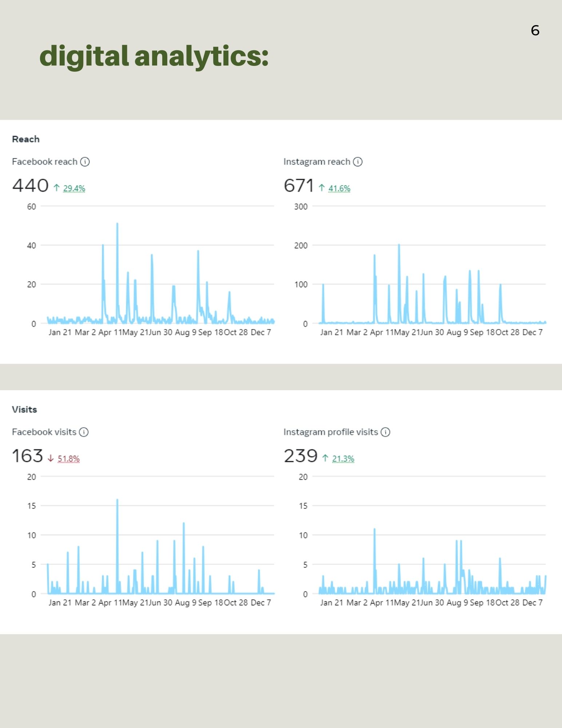Click the green up arrow beside Facebook reach 440

click(56, 188)
